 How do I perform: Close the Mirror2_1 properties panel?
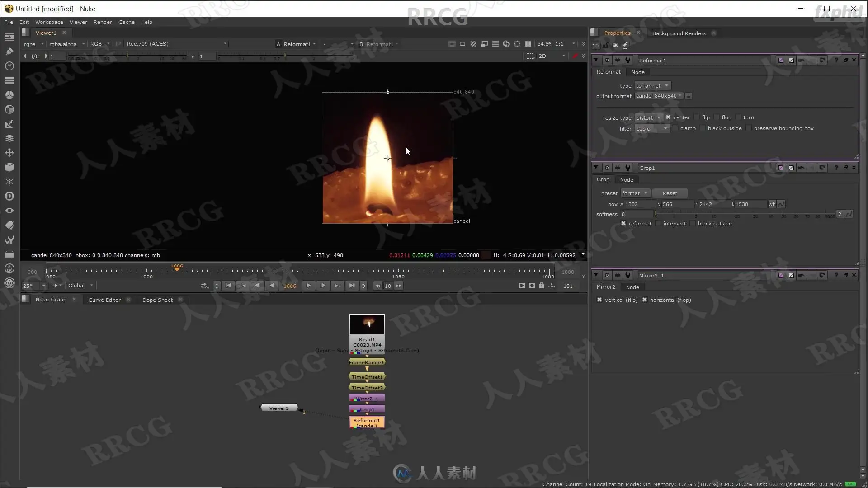coord(854,275)
